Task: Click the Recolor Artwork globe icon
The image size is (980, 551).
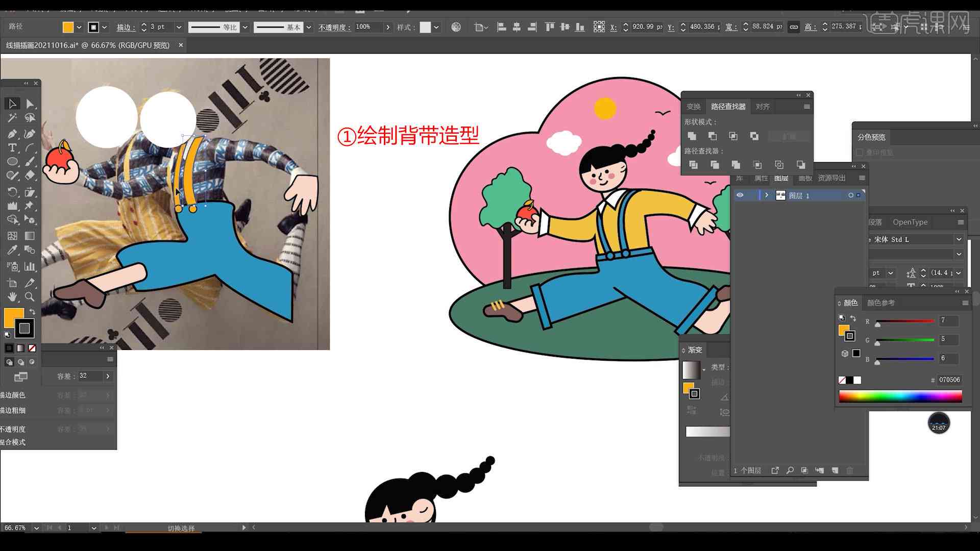Action: coord(456,27)
